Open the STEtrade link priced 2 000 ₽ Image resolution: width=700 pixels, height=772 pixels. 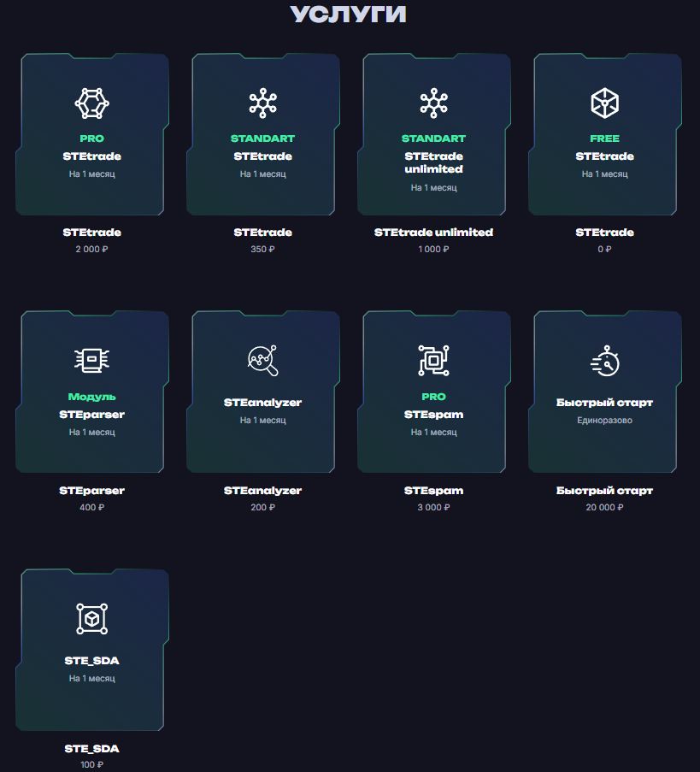[92, 233]
